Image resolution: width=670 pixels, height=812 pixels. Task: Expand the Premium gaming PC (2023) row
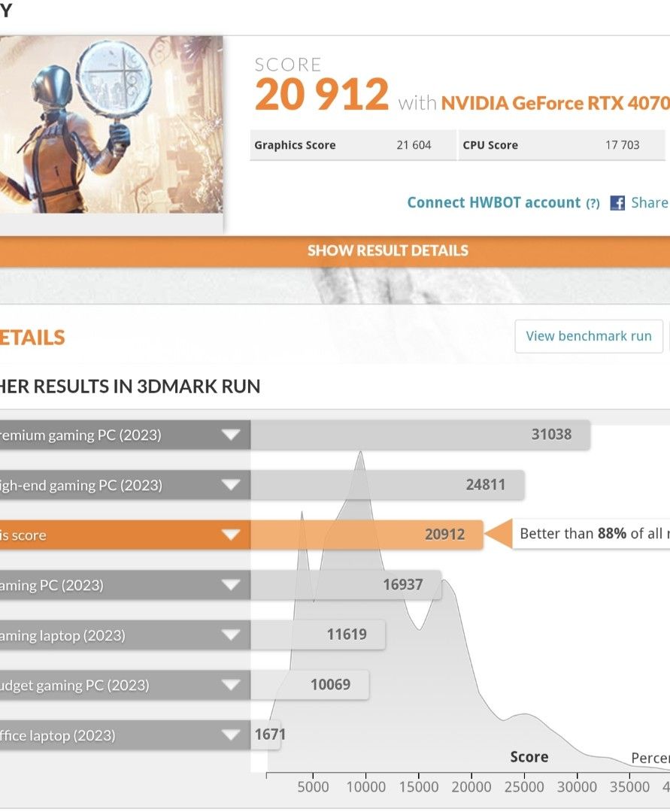pyautogui.click(x=230, y=435)
